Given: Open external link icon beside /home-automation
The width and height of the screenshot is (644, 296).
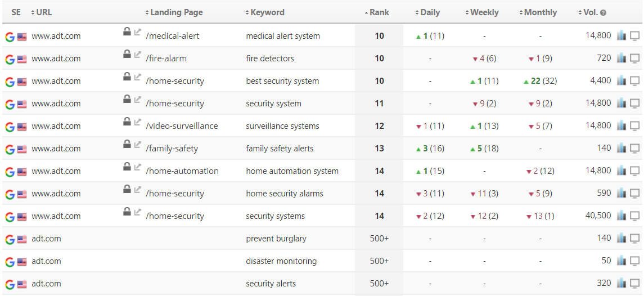Looking at the screenshot, I should click(x=138, y=167).
